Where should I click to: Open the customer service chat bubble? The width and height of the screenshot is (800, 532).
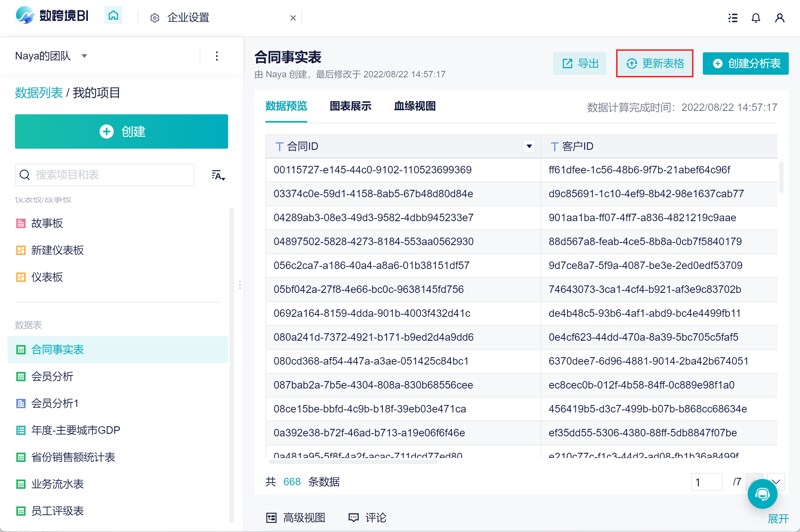(762, 494)
